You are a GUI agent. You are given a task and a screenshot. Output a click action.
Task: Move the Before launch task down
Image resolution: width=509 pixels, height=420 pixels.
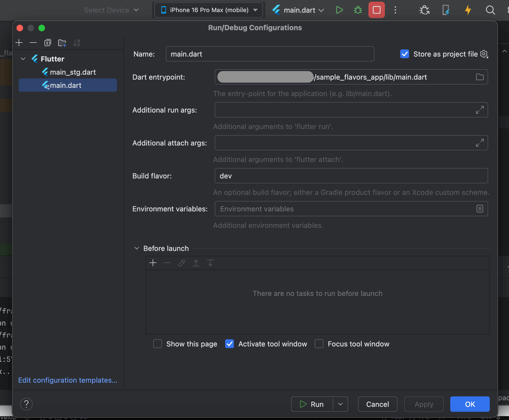point(210,263)
